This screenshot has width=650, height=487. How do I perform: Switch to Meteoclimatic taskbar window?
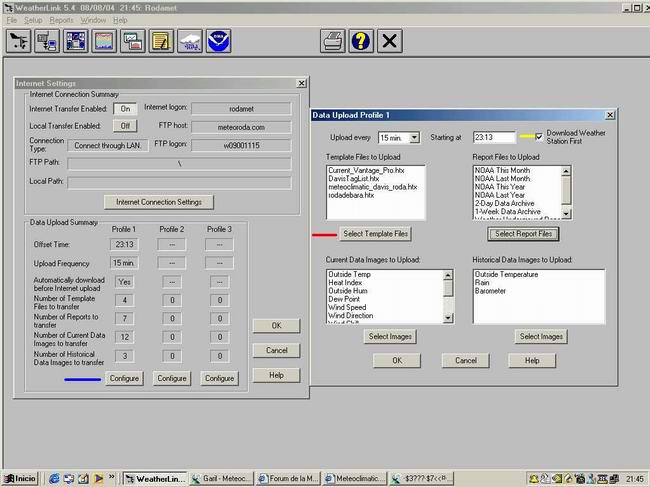coord(355,479)
